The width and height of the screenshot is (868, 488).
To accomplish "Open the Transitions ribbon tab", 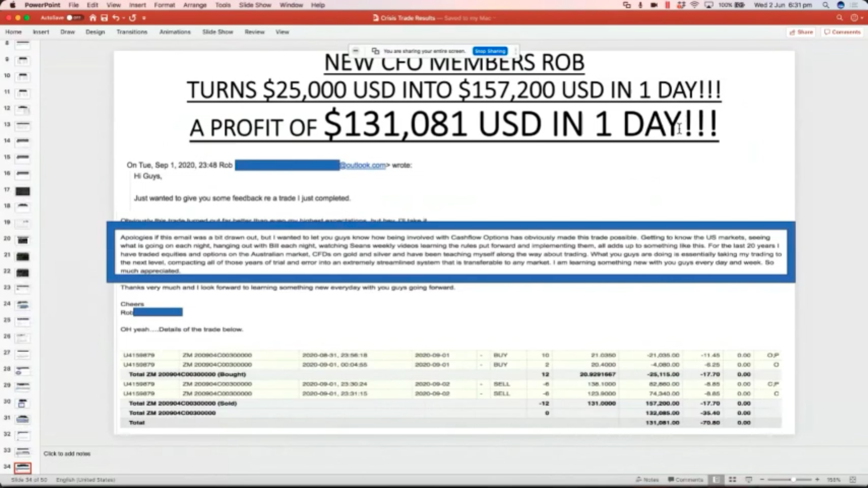I will [132, 32].
